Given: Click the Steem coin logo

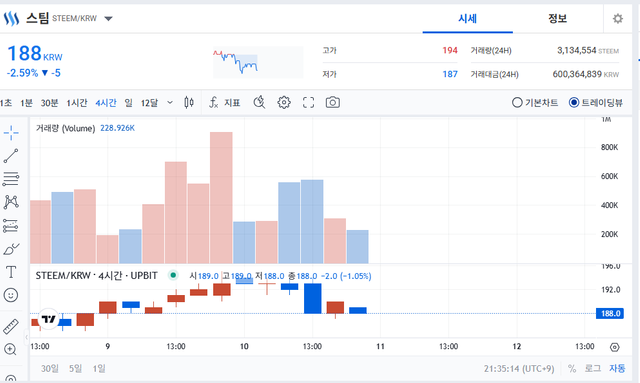Looking at the screenshot, I should tap(11, 18).
